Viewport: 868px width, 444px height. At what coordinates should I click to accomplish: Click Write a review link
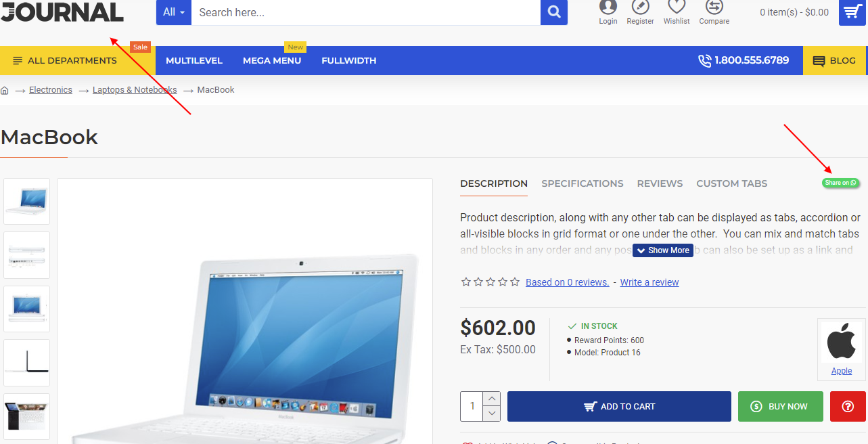pos(649,282)
